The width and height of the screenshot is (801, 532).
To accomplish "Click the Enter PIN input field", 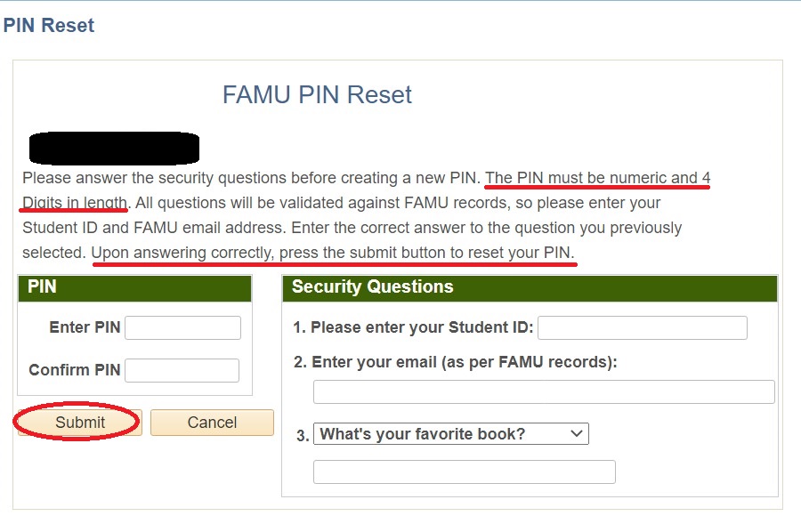I will coord(182,327).
